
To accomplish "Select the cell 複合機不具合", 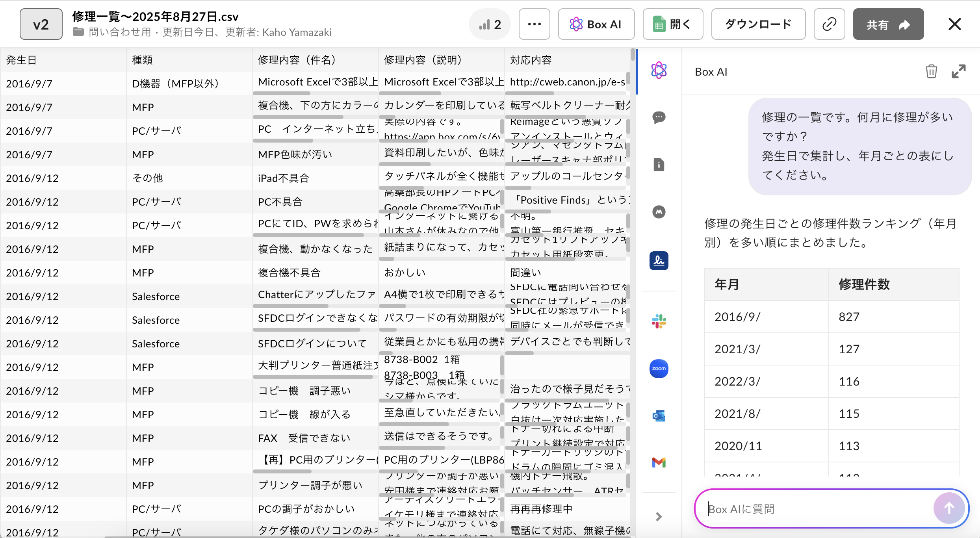I will (315, 273).
